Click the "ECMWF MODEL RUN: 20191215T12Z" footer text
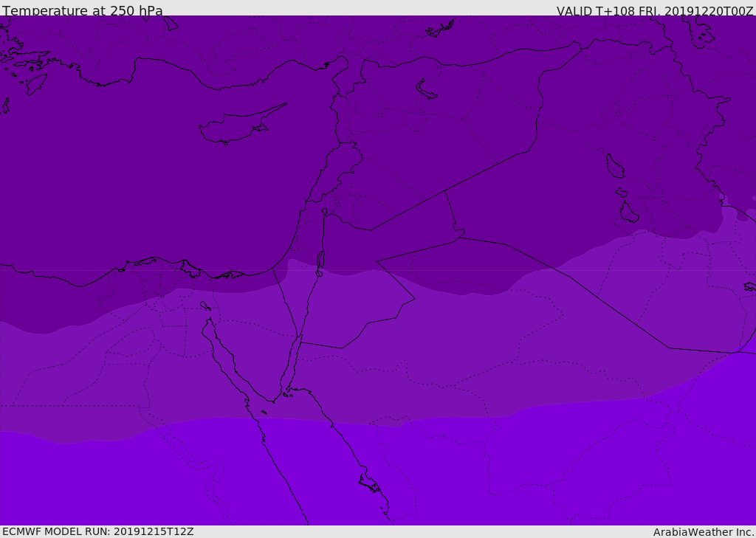756x538 pixels. coord(98,532)
